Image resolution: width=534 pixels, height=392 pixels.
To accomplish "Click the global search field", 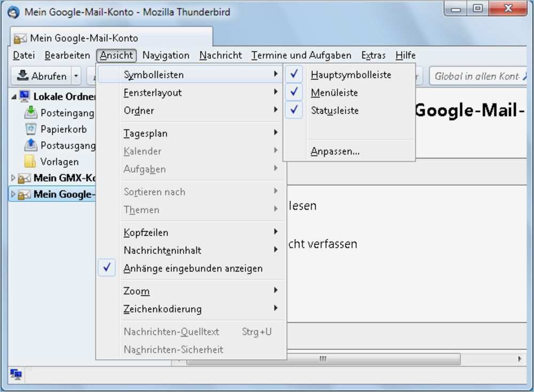I will (477, 76).
